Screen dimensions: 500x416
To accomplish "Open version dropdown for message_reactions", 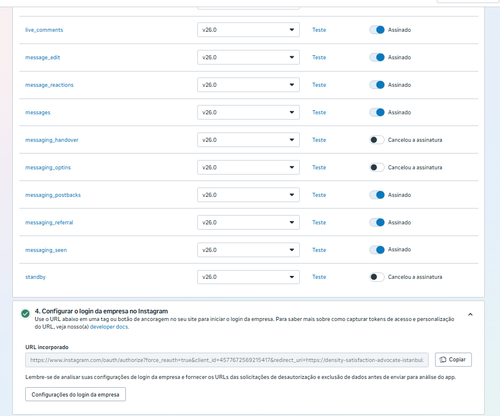I will (x=248, y=85).
